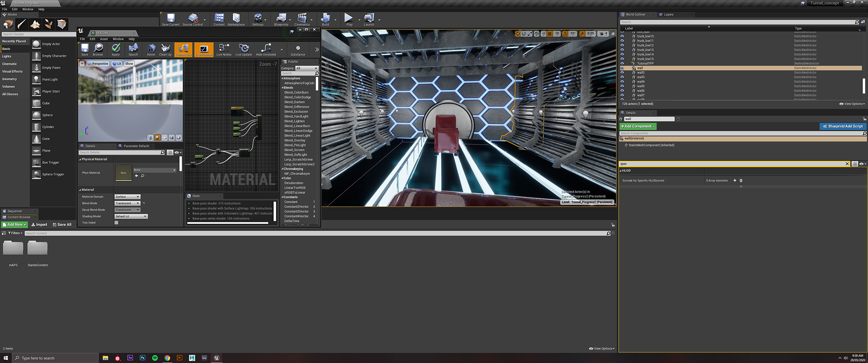Open Settings in the main toolbar
Image resolution: width=868 pixels, height=363 pixels.
(258, 20)
